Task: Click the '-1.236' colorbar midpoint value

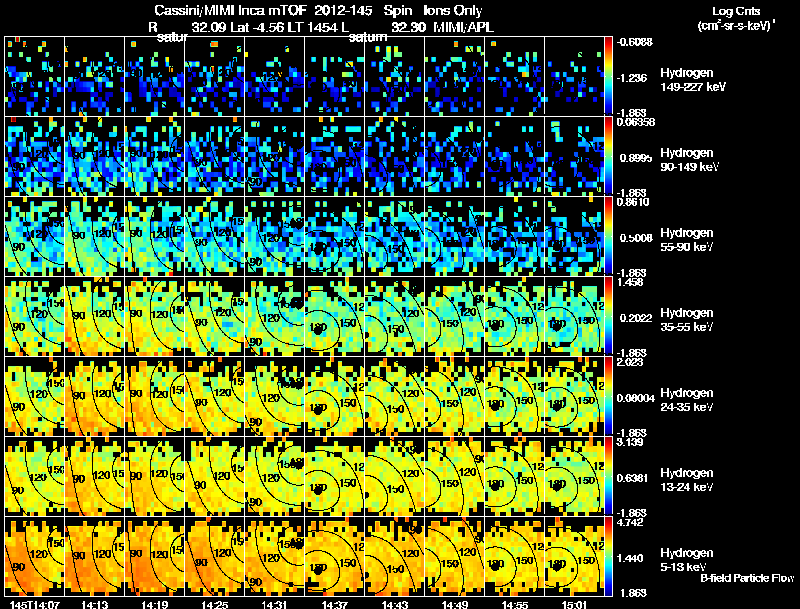Action: point(631,78)
